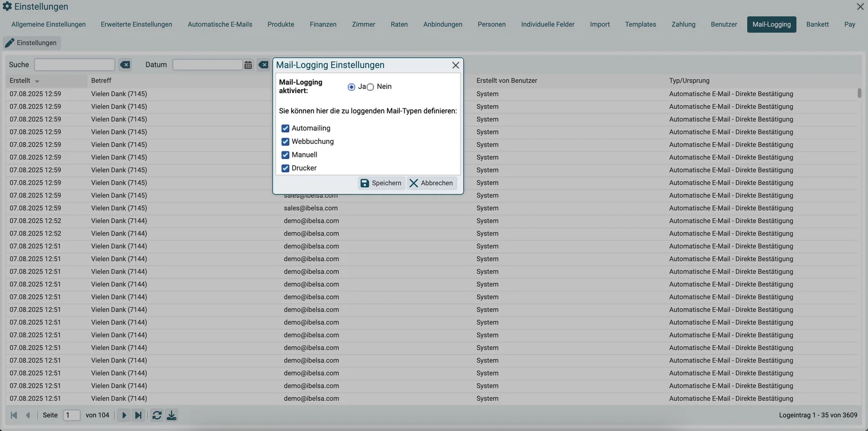Go to first page of the log
Image resolution: width=868 pixels, height=431 pixels.
14,415
